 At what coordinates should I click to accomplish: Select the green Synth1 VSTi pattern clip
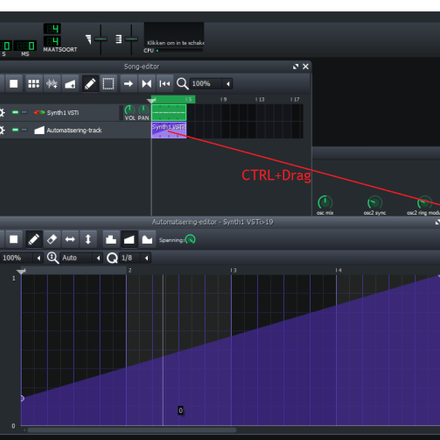coord(169,112)
